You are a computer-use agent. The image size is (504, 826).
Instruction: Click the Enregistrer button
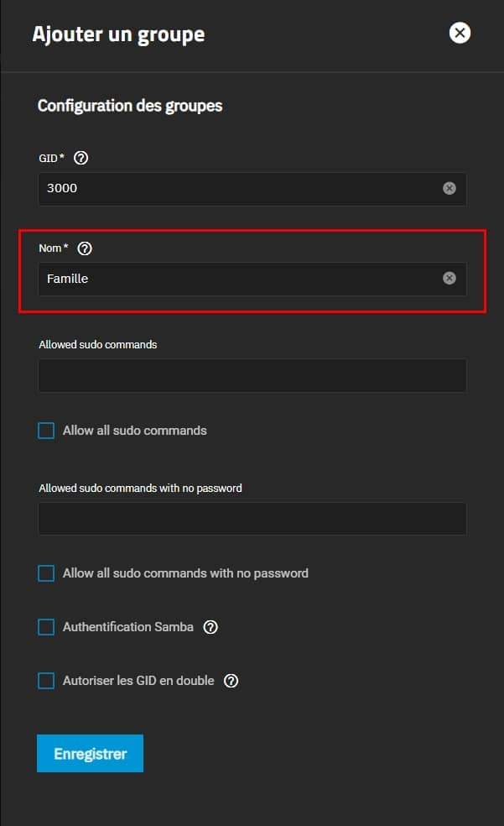coord(90,753)
